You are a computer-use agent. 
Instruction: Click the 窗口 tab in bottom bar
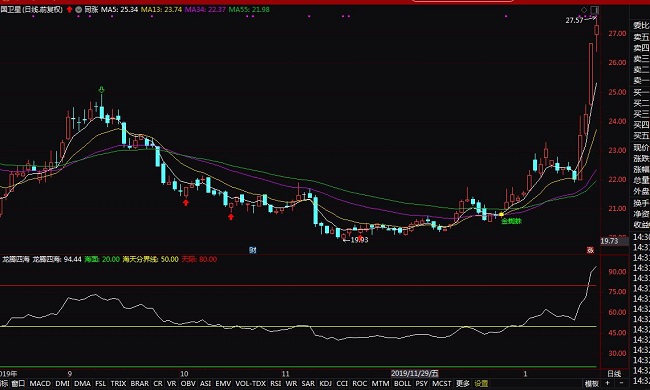point(18,384)
